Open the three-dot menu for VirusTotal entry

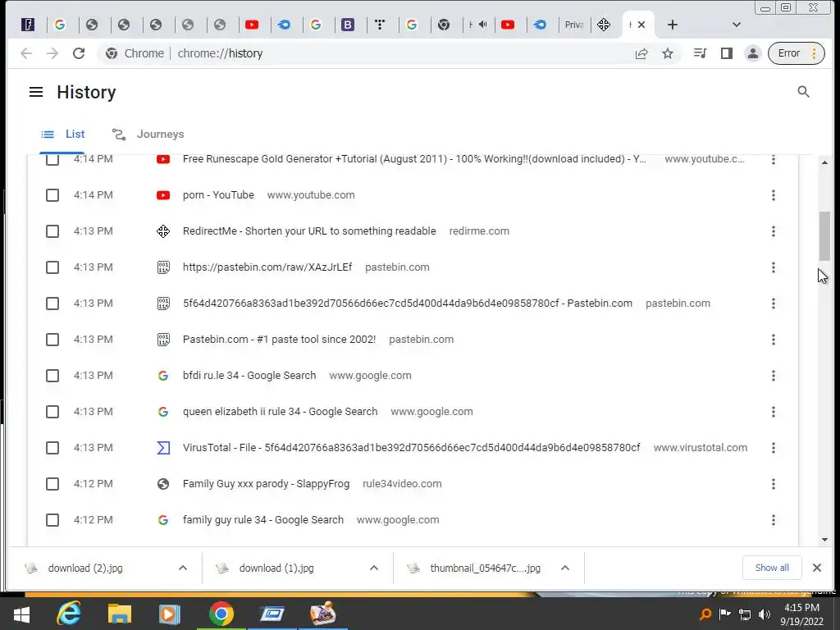pyautogui.click(x=773, y=448)
